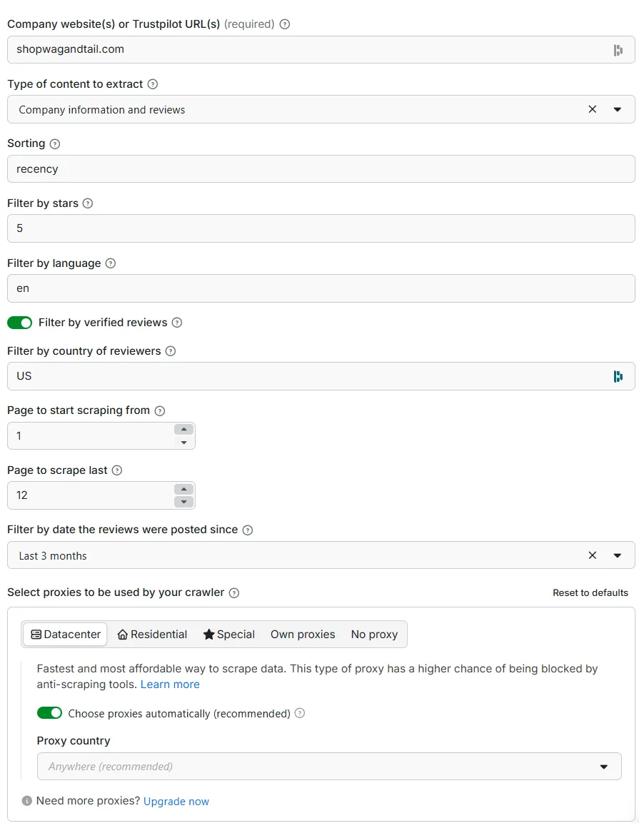This screenshot has height=828, width=644.
Task: Switch company URLs field to bulk edit mode
Action: 618,49
